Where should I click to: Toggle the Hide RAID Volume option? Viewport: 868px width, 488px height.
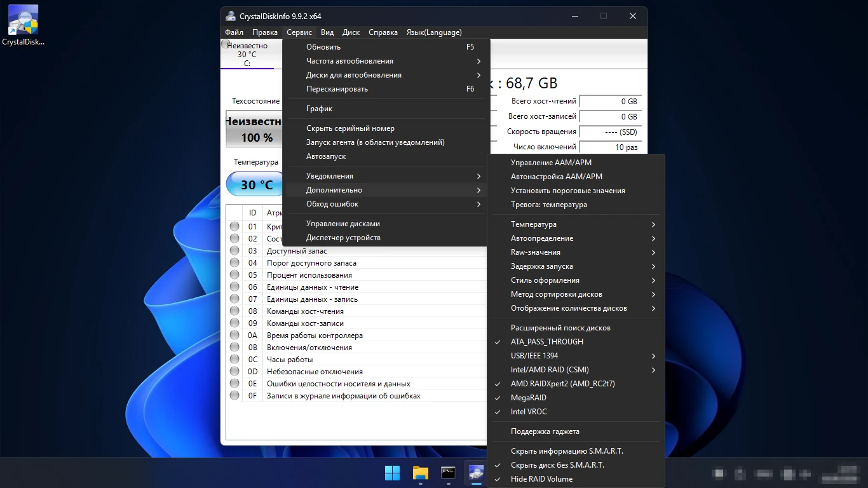576,479
